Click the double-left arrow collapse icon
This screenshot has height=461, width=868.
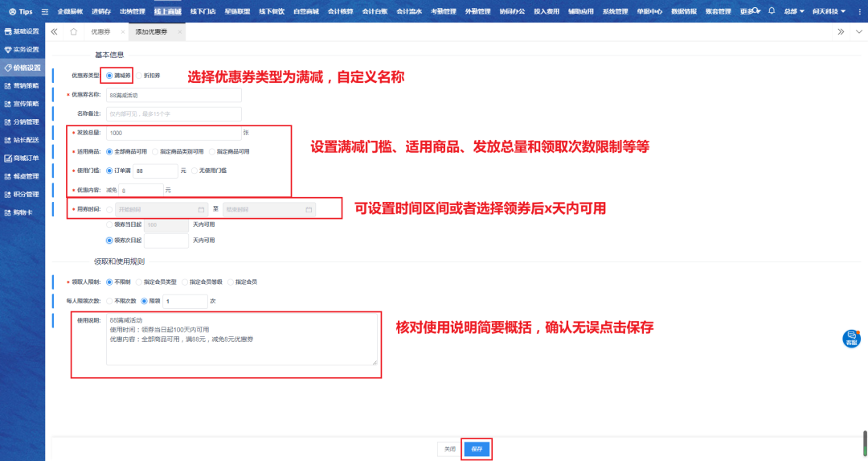(54, 31)
